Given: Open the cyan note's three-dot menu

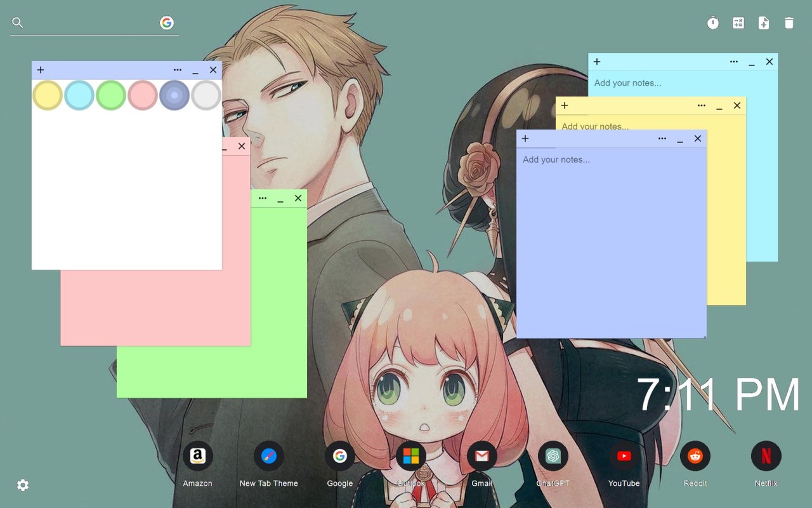Looking at the screenshot, I should pos(734,62).
